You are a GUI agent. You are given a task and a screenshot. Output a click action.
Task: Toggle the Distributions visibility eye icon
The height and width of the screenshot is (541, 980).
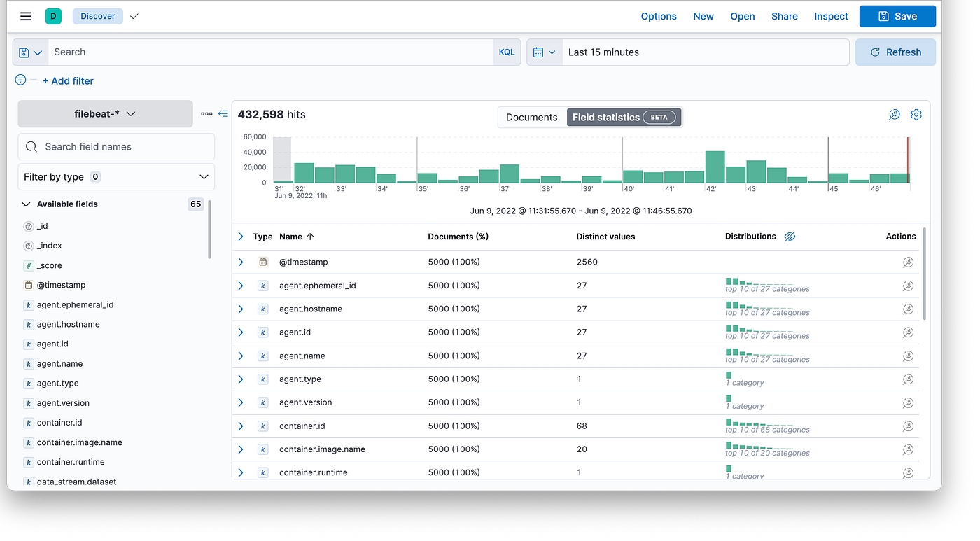tap(790, 237)
